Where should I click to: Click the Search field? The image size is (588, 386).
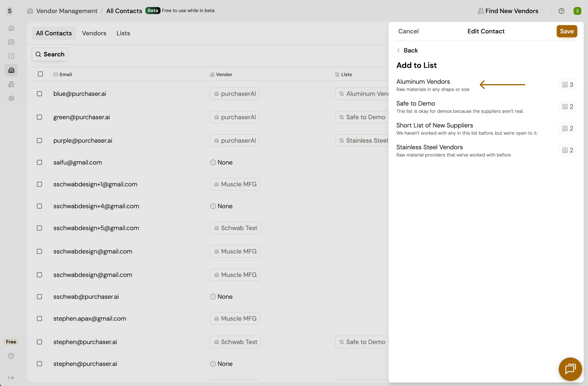[50, 54]
